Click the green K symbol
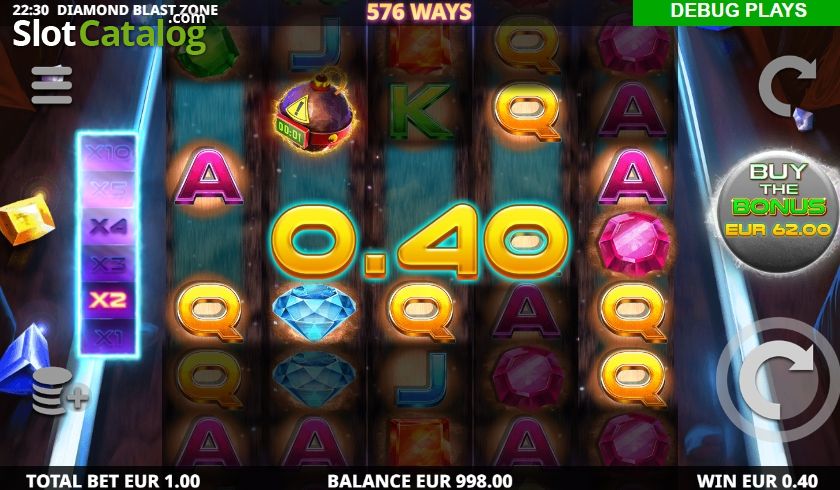840x490 pixels. point(421,111)
